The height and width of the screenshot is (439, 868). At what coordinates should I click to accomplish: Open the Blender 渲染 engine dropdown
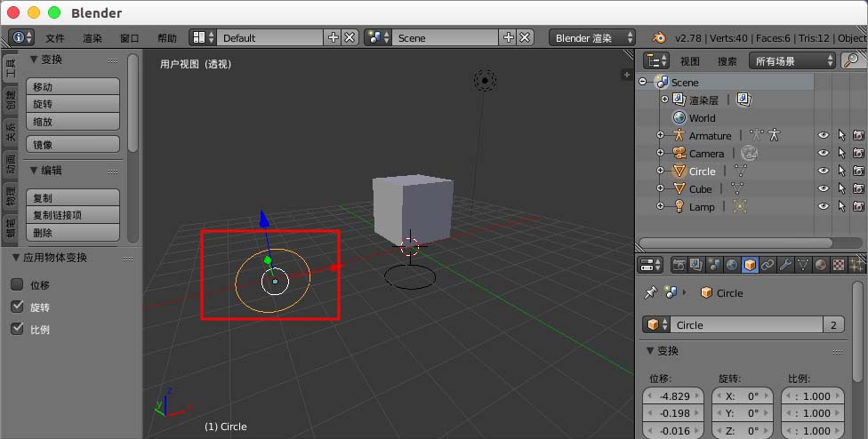tap(592, 37)
